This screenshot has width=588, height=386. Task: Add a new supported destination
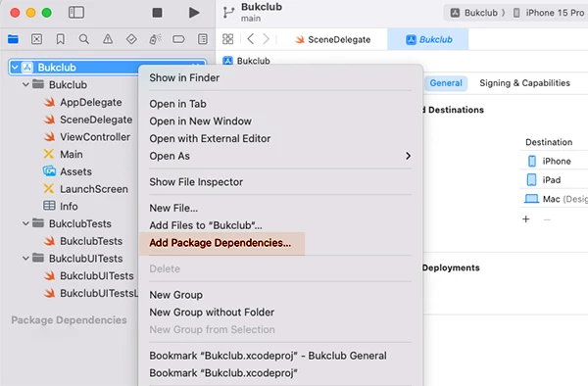point(525,219)
